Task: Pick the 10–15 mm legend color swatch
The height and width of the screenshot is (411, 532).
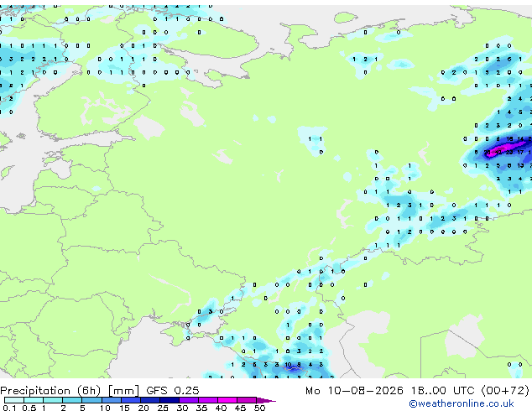Action: (112, 400)
